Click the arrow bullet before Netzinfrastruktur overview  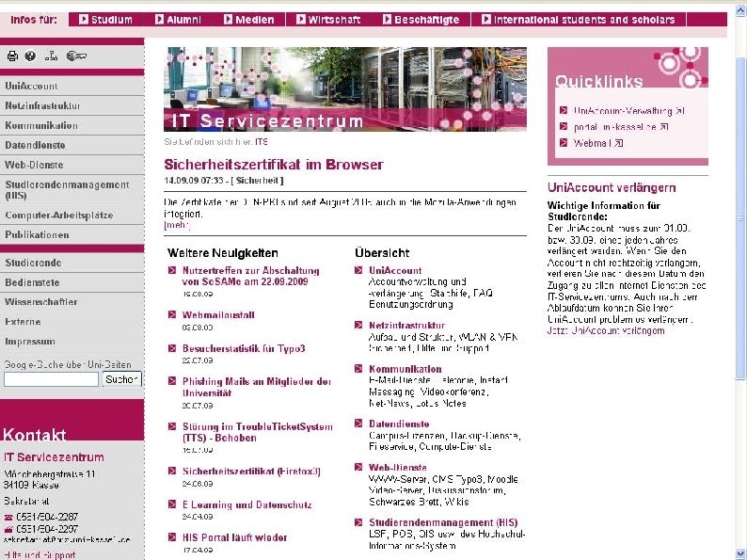coord(358,325)
